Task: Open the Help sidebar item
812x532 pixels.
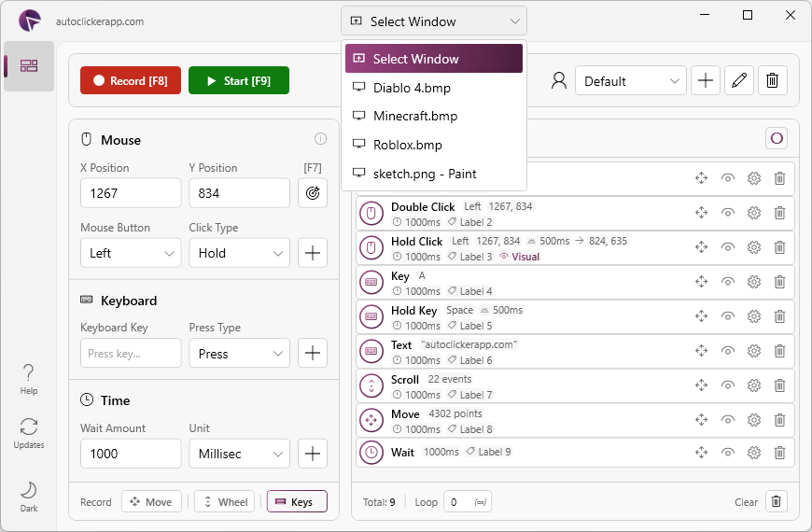Action: coord(29,379)
